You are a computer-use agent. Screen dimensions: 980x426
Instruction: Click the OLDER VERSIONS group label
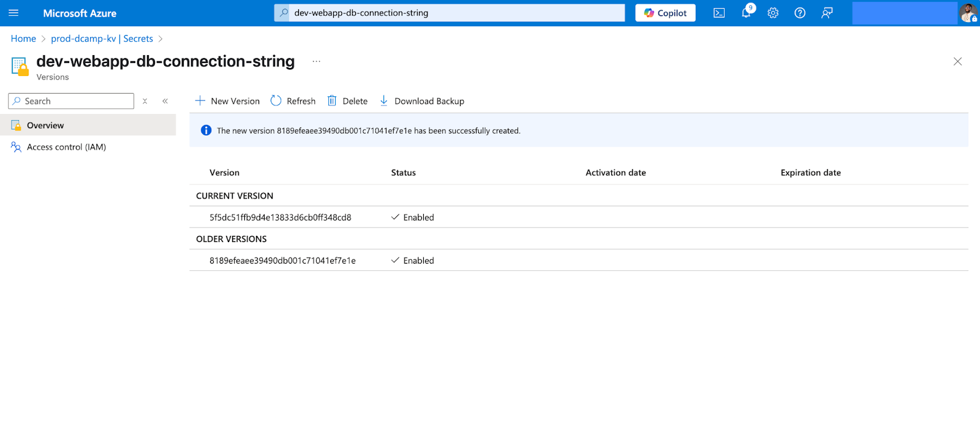tap(232, 239)
